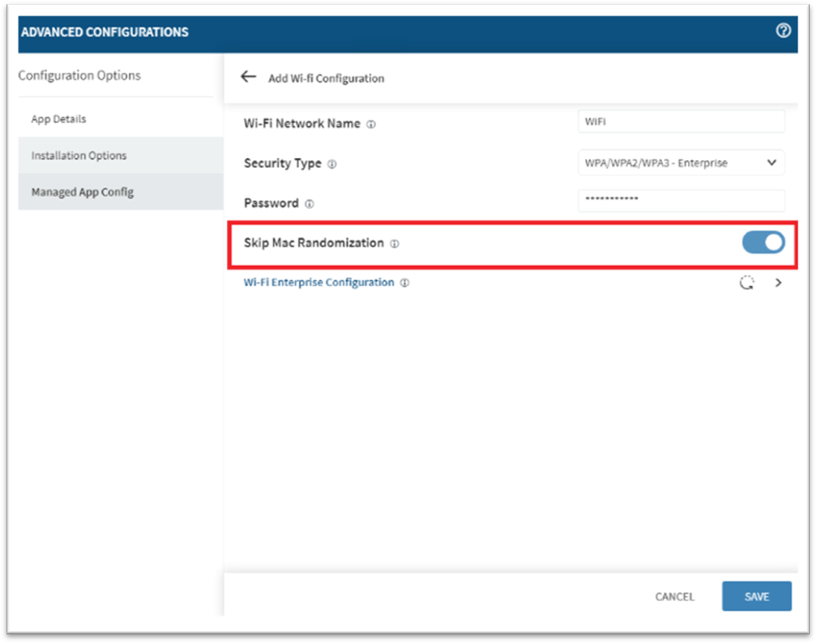
Task: Focus the Password input field
Action: (x=681, y=200)
